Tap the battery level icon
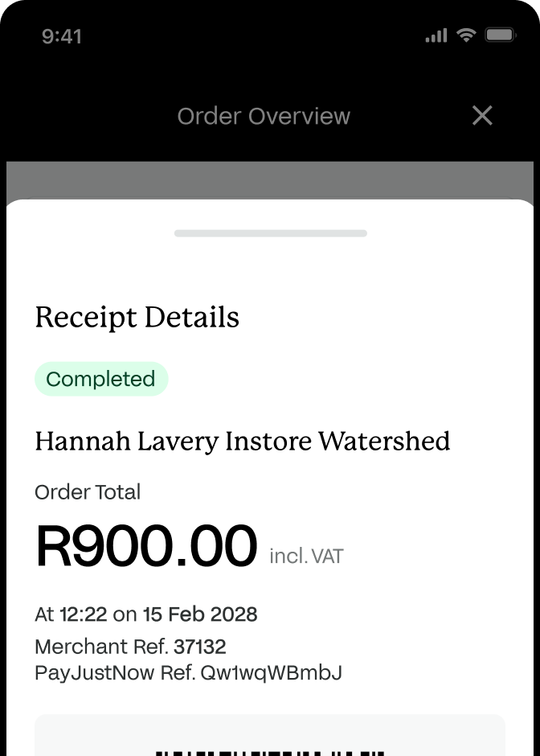Screen dimensions: 540x756 [x=501, y=35]
